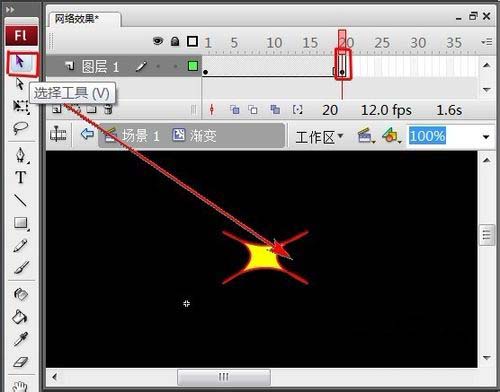Click the 渐变 symbol in the edit bar
Screen dimensions: 500x392
point(194,135)
